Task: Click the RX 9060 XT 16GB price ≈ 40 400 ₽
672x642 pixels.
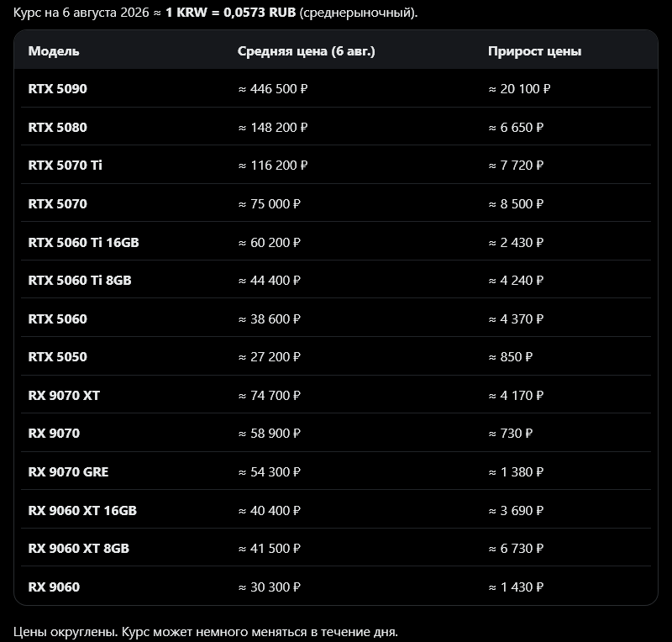Action: (x=270, y=510)
